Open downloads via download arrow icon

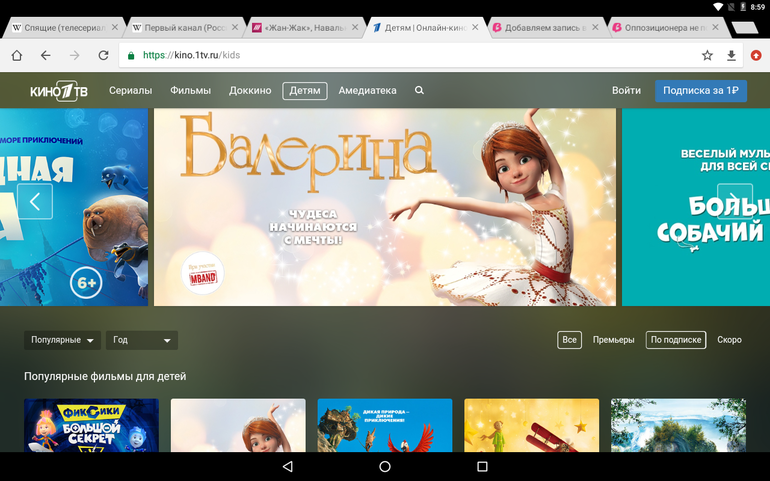(x=731, y=55)
